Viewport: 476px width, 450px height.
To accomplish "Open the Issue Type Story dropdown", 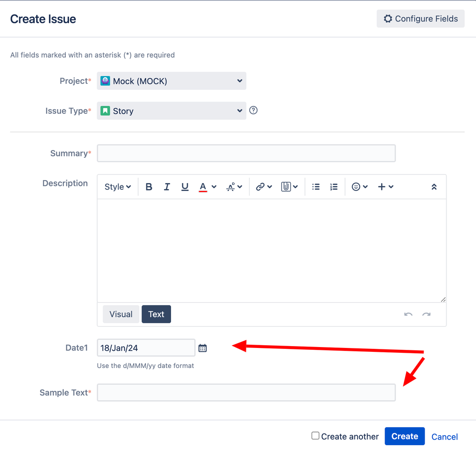I will [x=172, y=111].
